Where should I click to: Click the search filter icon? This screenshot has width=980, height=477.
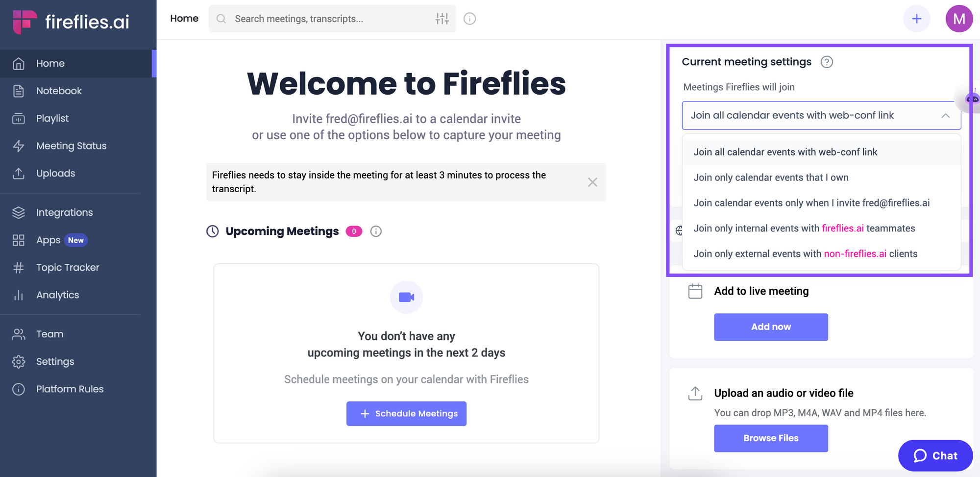(x=442, y=19)
